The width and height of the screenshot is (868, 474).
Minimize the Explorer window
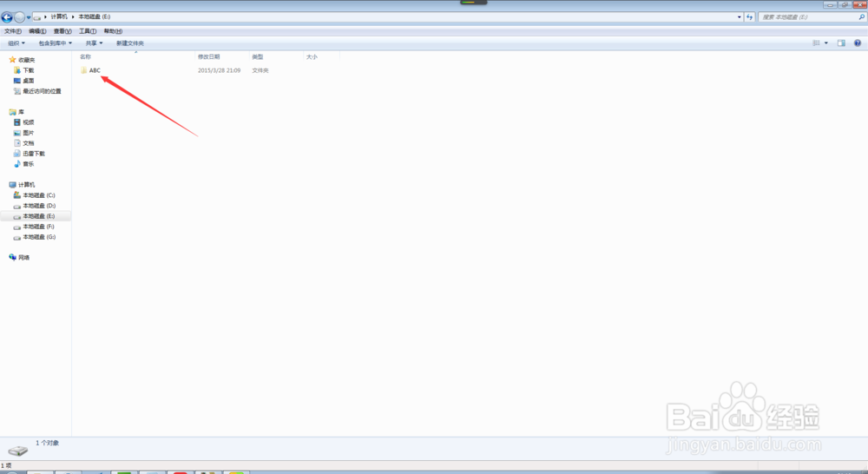point(830,4)
